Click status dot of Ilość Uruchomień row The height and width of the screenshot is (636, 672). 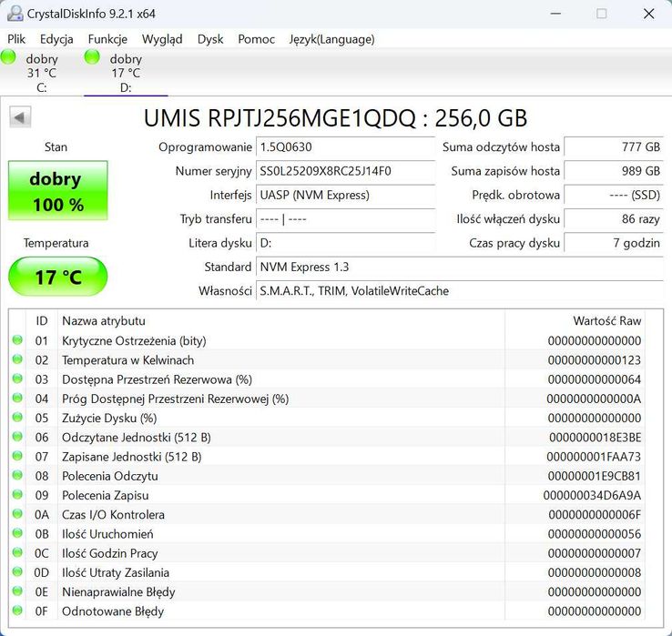coord(17,533)
